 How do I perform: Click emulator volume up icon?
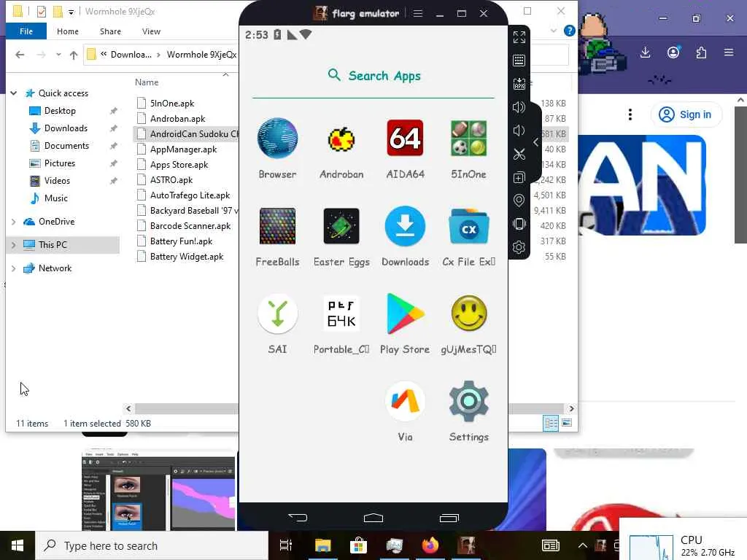pyautogui.click(x=519, y=107)
